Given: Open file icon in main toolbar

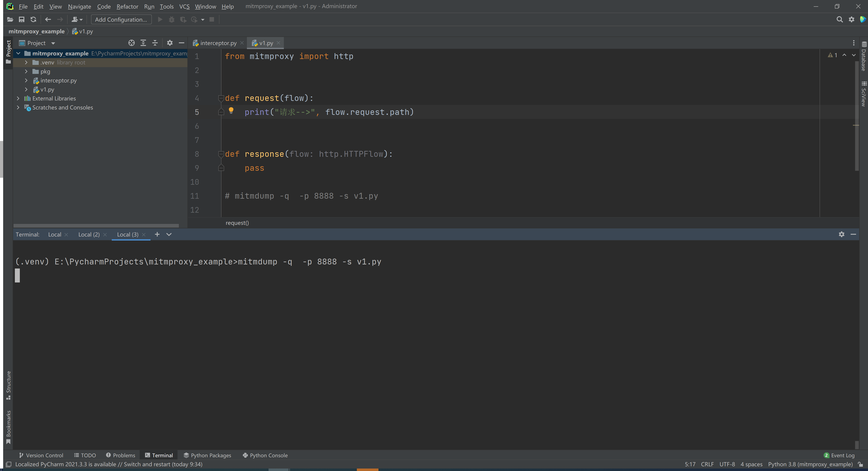Looking at the screenshot, I should coord(10,20).
